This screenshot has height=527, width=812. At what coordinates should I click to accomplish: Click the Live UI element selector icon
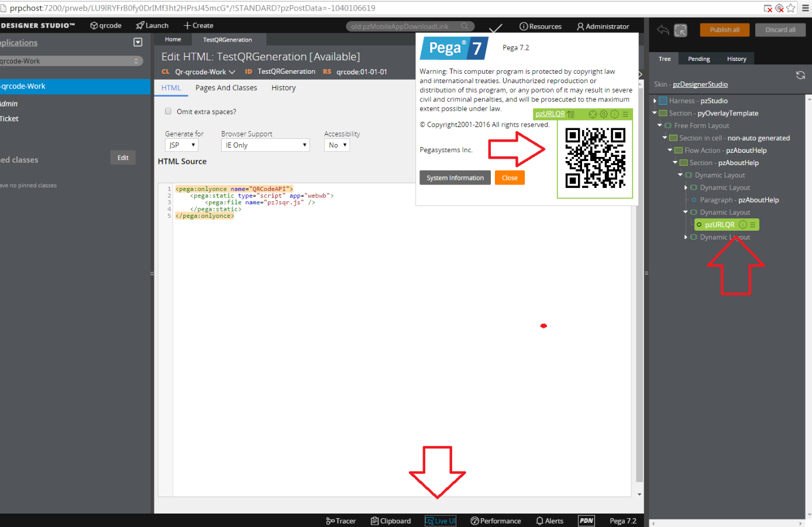pyautogui.click(x=680, y=30)
